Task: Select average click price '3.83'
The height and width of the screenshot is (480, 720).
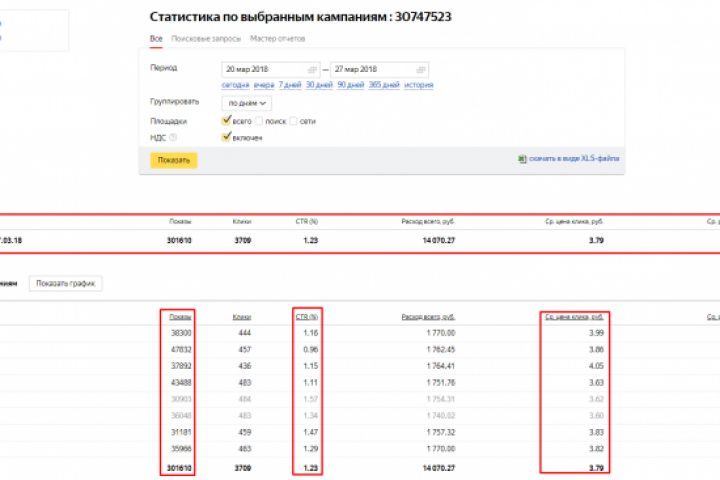Action: (x=596, y=432)
